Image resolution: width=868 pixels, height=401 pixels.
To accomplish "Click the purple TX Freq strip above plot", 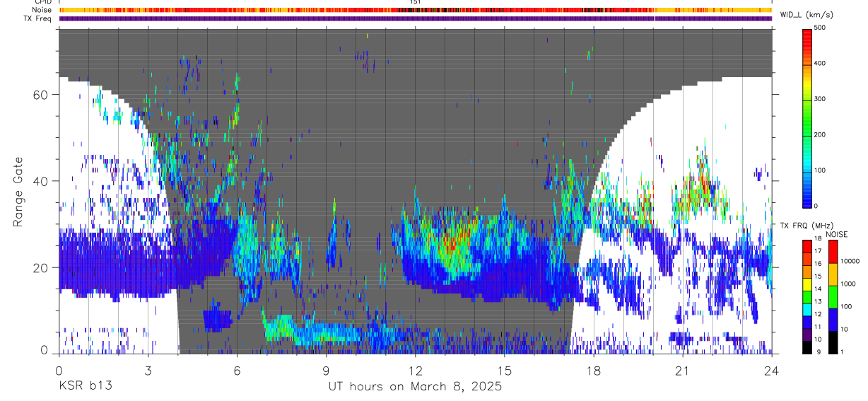I will [416, 18].
